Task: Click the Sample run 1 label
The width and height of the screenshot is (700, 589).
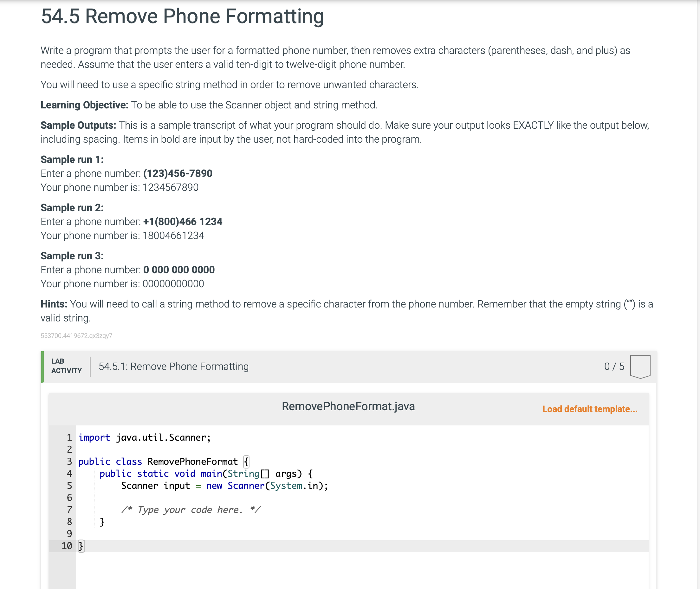Action: [x=72, y=159]
